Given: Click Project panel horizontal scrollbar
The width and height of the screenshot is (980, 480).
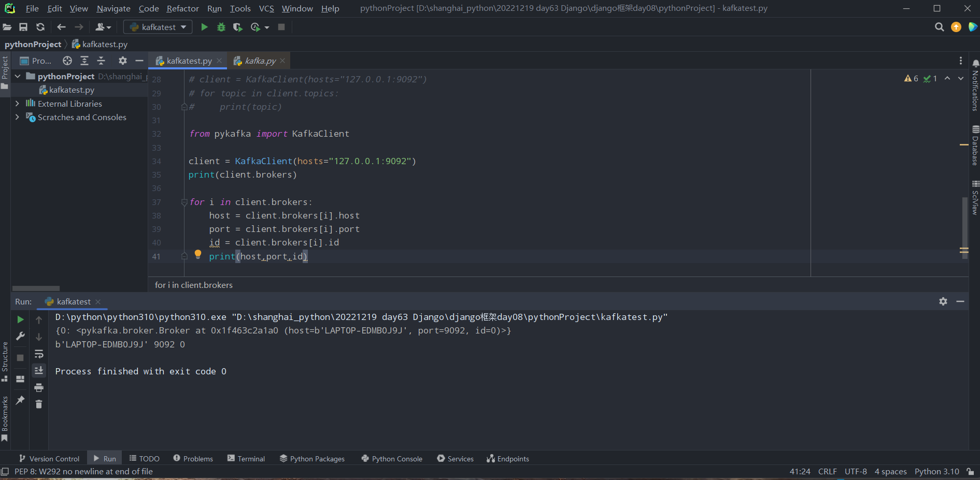Looking at the screenshot, I should [36, 288].
